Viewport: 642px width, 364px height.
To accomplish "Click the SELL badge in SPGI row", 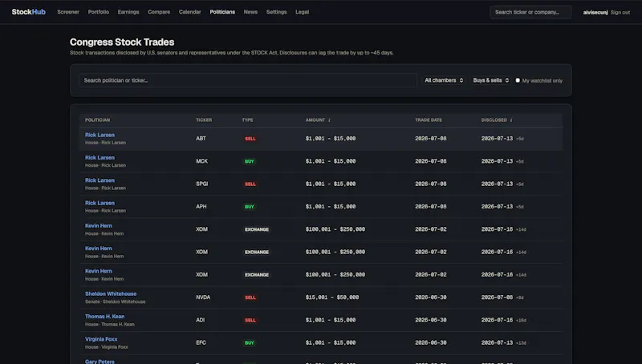I will pyautogui.click(x=250, y=184).
